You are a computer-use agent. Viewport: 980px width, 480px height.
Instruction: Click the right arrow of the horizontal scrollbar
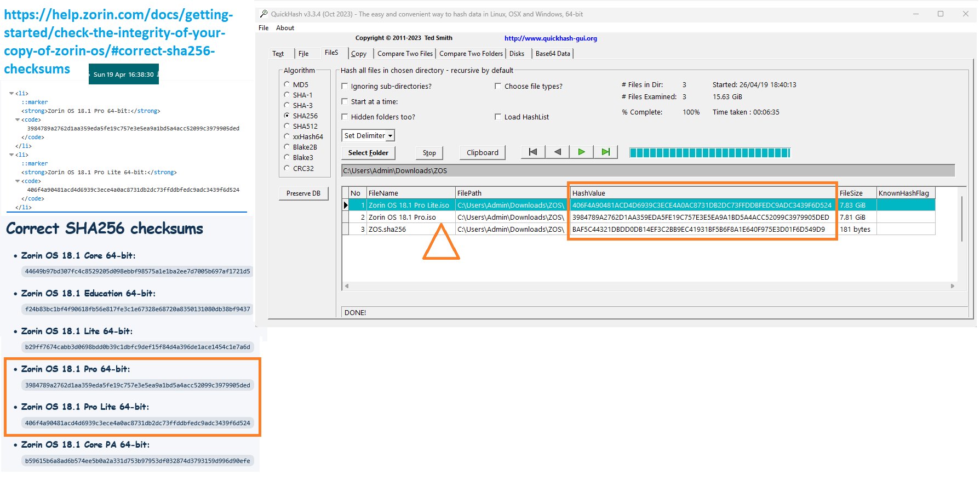pos(953,286)
